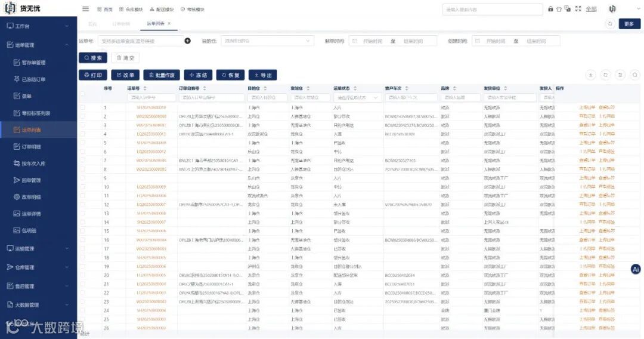Click the language translate icon in header
The width and height of the screenshot is (644, 339).
(568, 8)
